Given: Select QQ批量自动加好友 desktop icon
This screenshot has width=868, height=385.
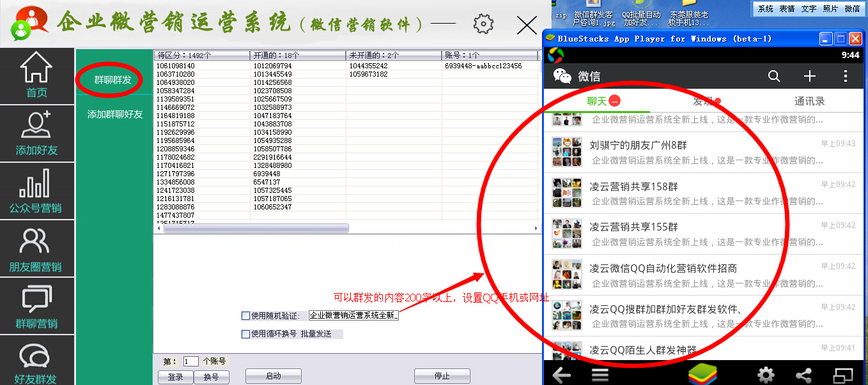Looking at the screenshot, I should click(641, 13).
